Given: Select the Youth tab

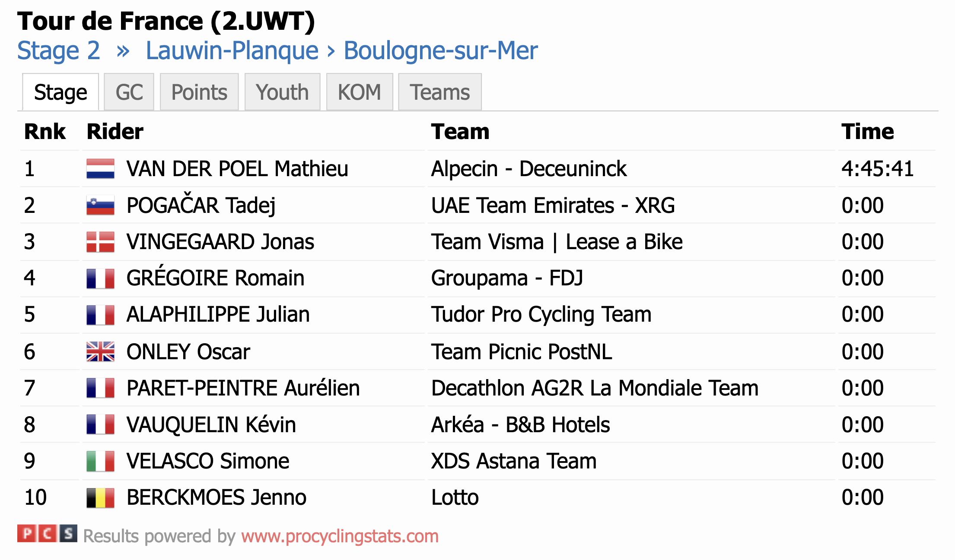Looking at the screenshot, I should pos(282,92).
